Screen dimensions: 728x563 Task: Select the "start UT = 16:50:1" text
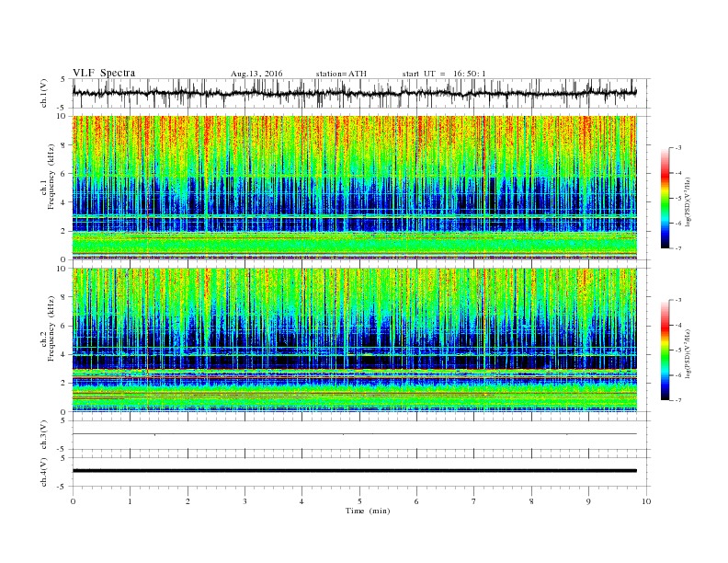tap(444, 74)
